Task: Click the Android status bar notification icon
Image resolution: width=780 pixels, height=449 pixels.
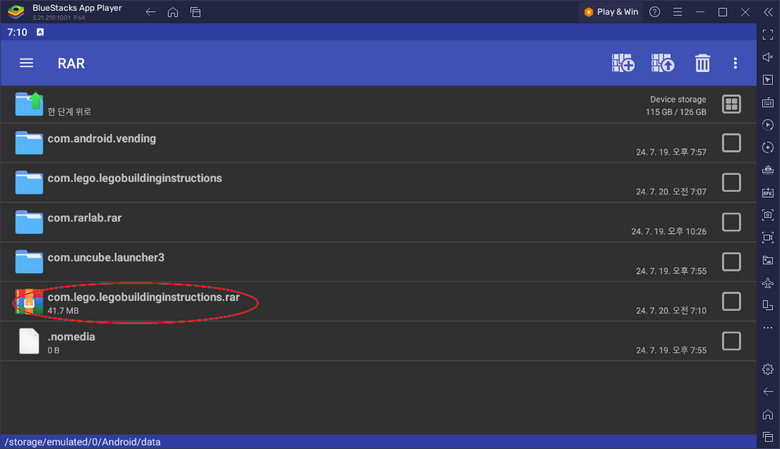Action: tap(40, 32)
